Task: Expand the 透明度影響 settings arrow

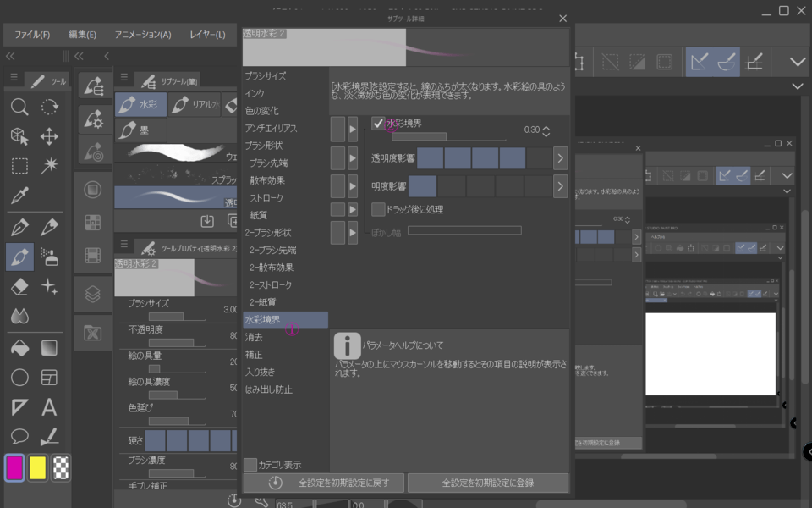Action: [560, 157]
